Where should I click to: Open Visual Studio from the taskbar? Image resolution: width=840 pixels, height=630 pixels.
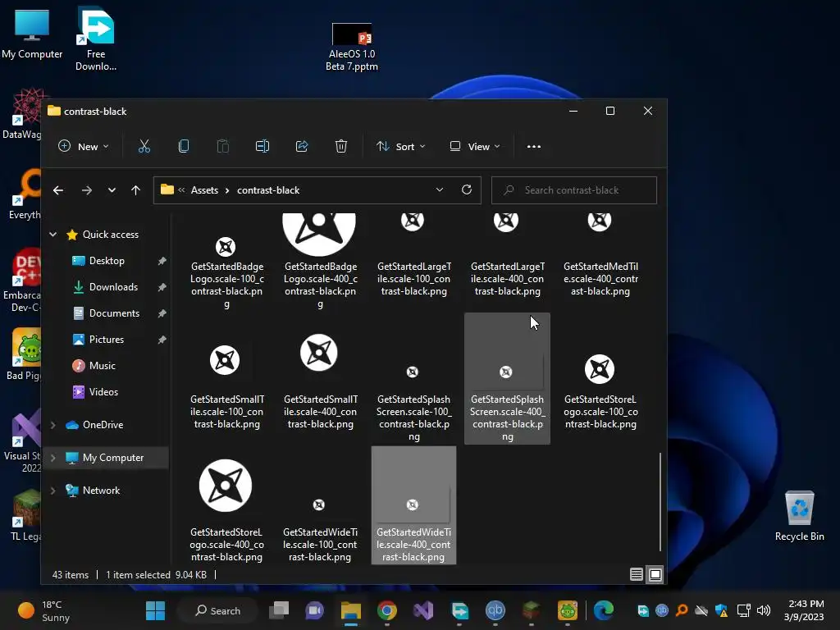[x=423, y=610]
